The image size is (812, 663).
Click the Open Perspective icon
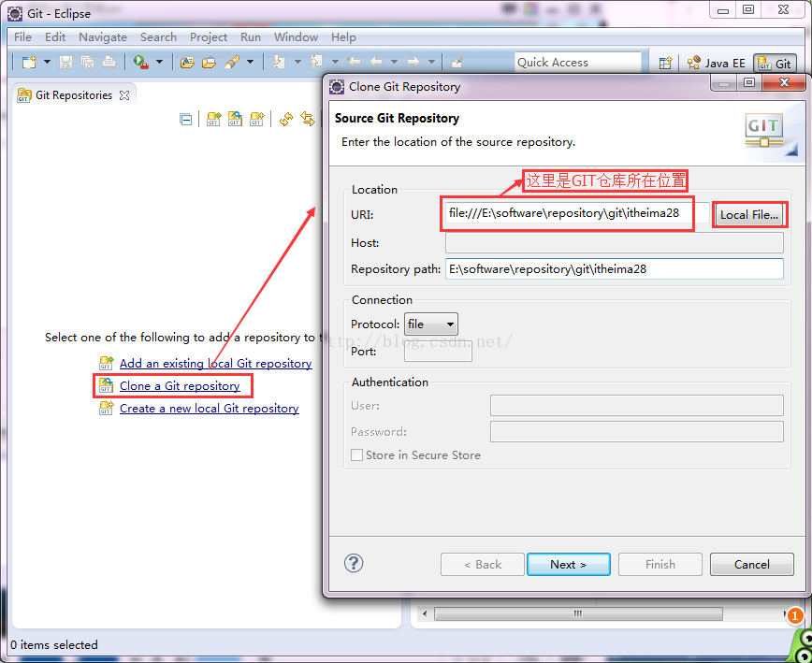tap(665, 63)
